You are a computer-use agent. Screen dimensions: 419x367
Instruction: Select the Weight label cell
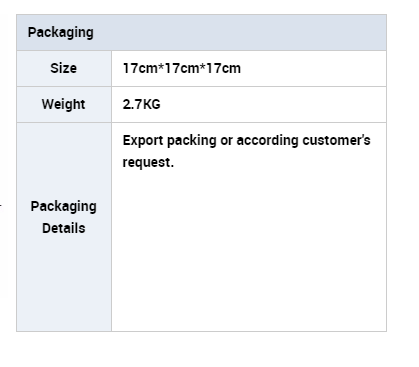tap(64, 104)
